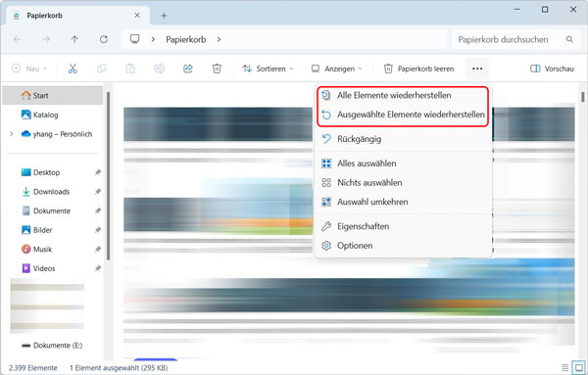
Task: Select Auswahl umkehren menu entry
Action: point(403,202)
